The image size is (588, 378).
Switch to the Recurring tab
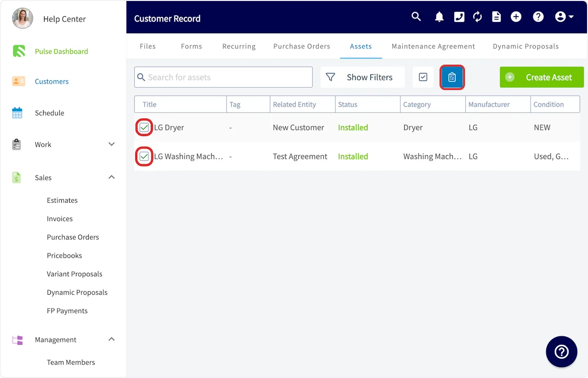click(x=239, y=46)
